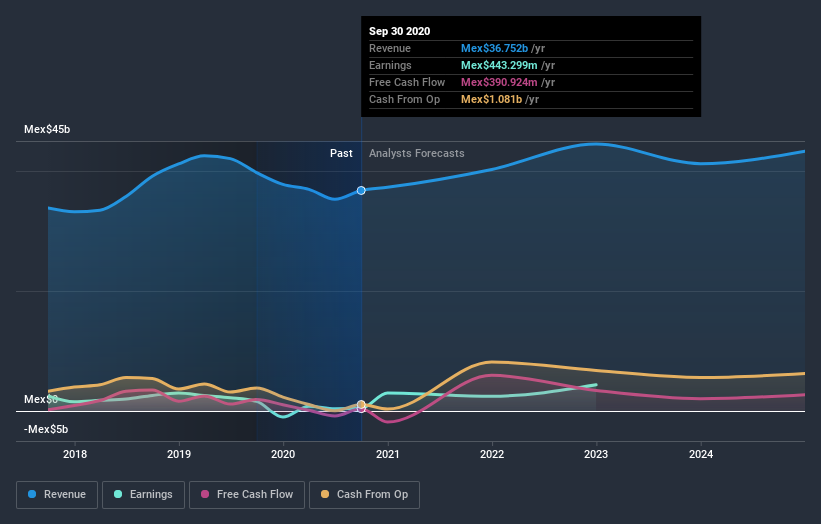Click the Mex$443.299m earnings value
This screenshot has width=821, height=524.
click(499, 65)
